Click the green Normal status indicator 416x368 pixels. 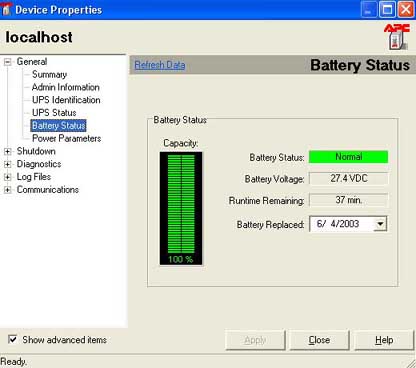[x=348, y=157]
